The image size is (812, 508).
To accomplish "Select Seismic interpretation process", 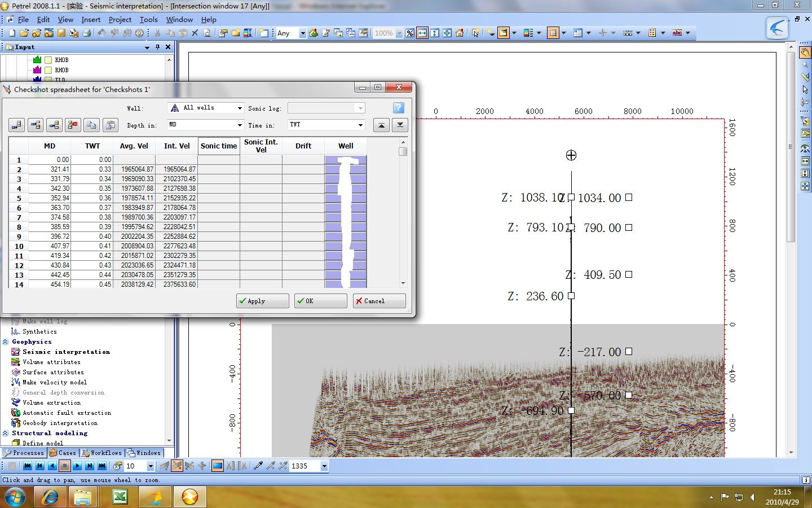I will [66, 352].
